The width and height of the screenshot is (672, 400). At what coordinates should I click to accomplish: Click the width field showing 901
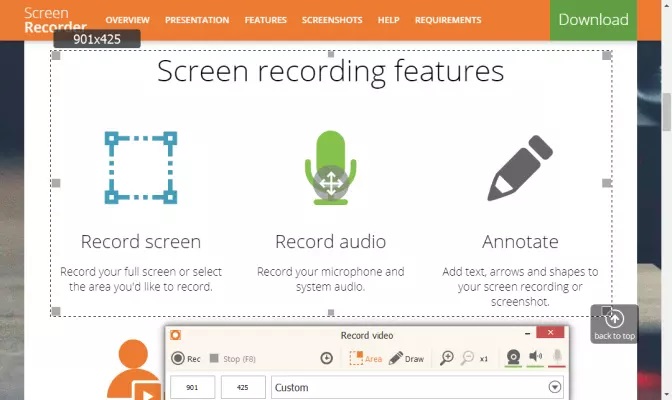click(x=192, y=387)
